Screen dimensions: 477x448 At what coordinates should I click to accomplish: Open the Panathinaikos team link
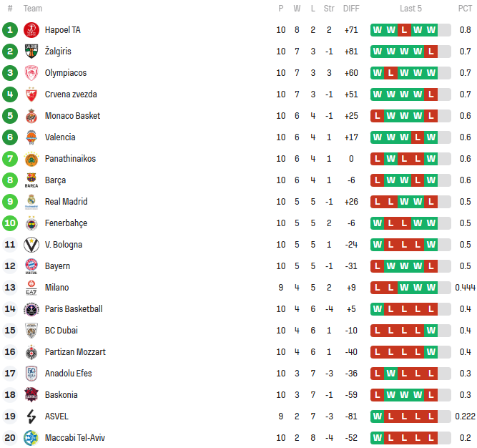pyautogui.click(x=70, y=159)
